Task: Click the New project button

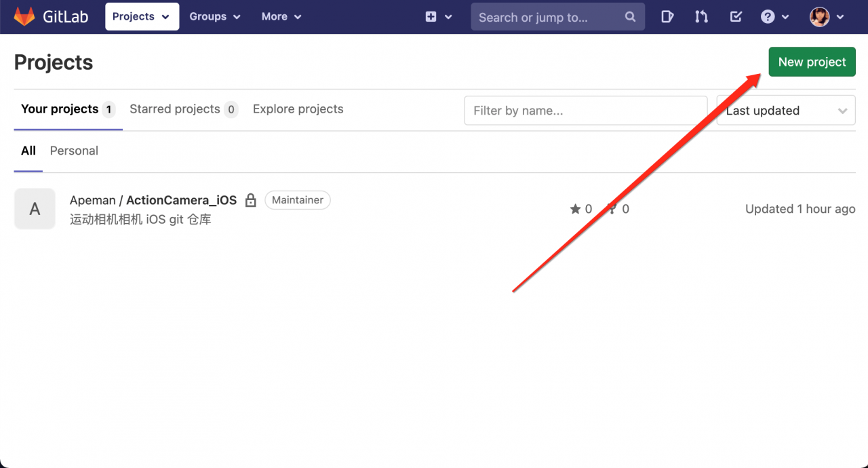Action: pos(812,62)
